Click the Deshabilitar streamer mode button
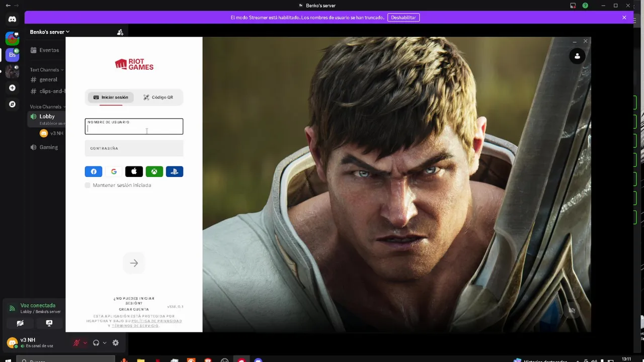This screenshot has width=644, height=362. click(404, 18)
